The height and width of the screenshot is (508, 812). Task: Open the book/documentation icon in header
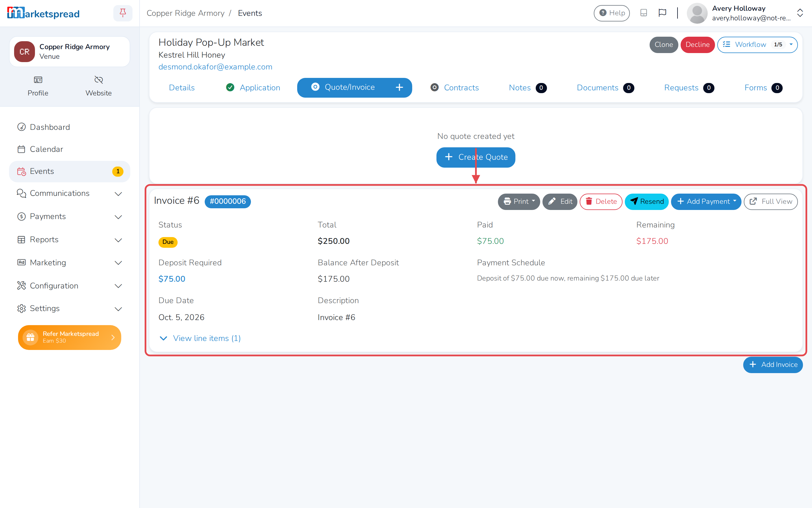643,13
